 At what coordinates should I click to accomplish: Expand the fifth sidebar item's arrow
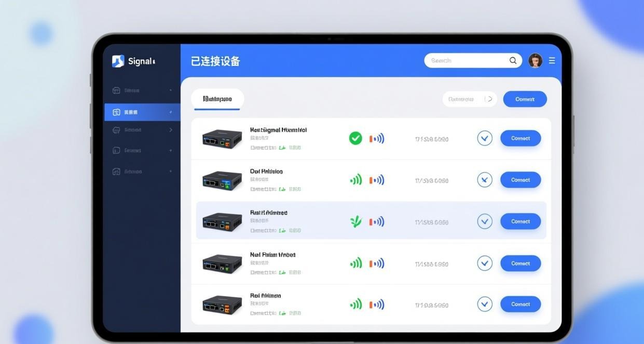(170, 171)
